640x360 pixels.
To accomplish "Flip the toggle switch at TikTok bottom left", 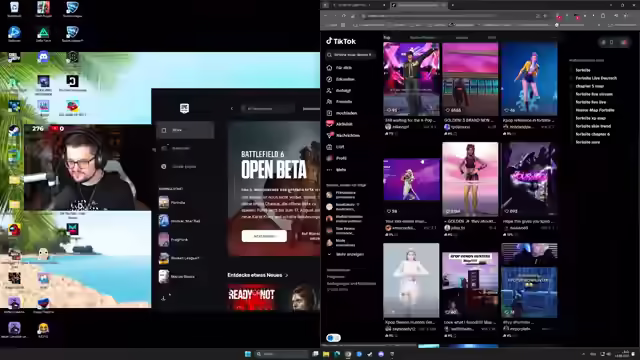I will coord(333,338).
